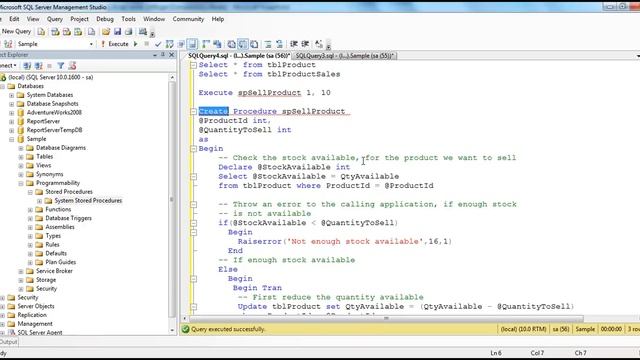Toggle Include Client Statistics
Image resolution: width=640 pixels, height=360 pixels.
(217, 44)
